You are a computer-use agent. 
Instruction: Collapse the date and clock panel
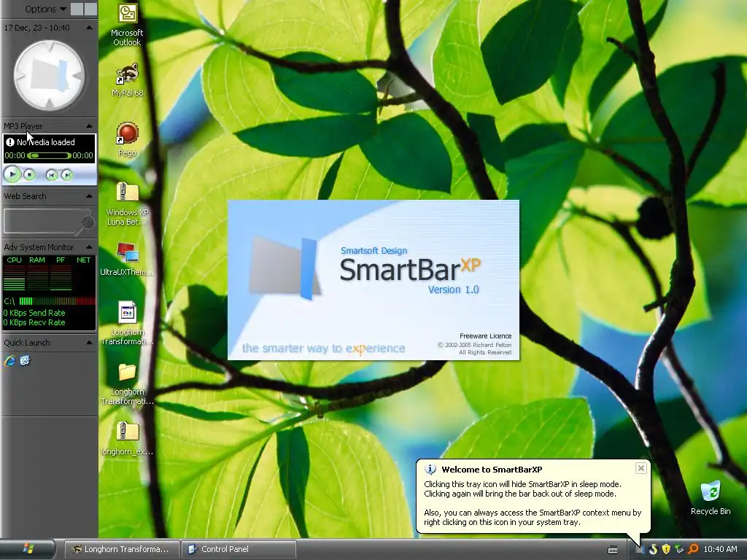tap(89, 28)
